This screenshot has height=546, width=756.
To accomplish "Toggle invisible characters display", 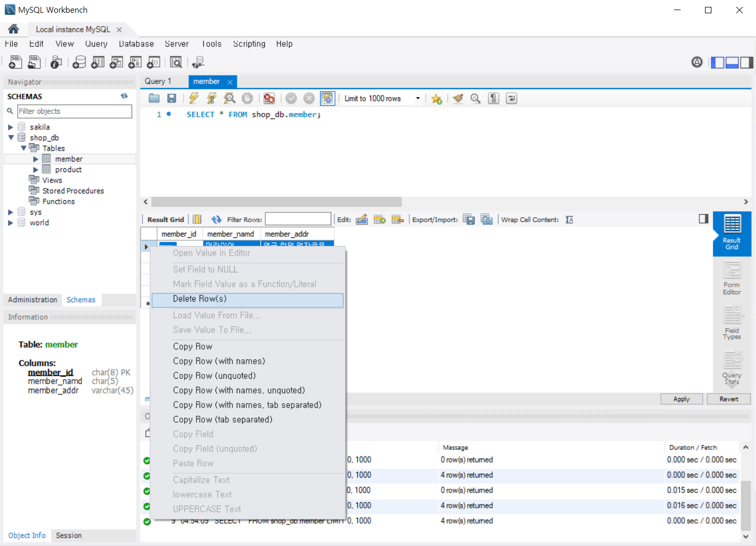I will pos(494,98).
